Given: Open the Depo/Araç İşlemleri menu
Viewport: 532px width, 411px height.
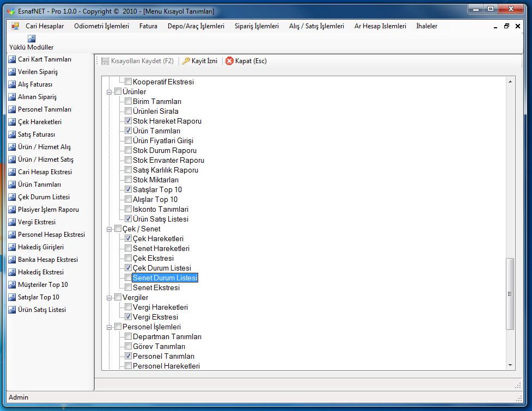Looking at the screenshot, I should click(196, 26).
